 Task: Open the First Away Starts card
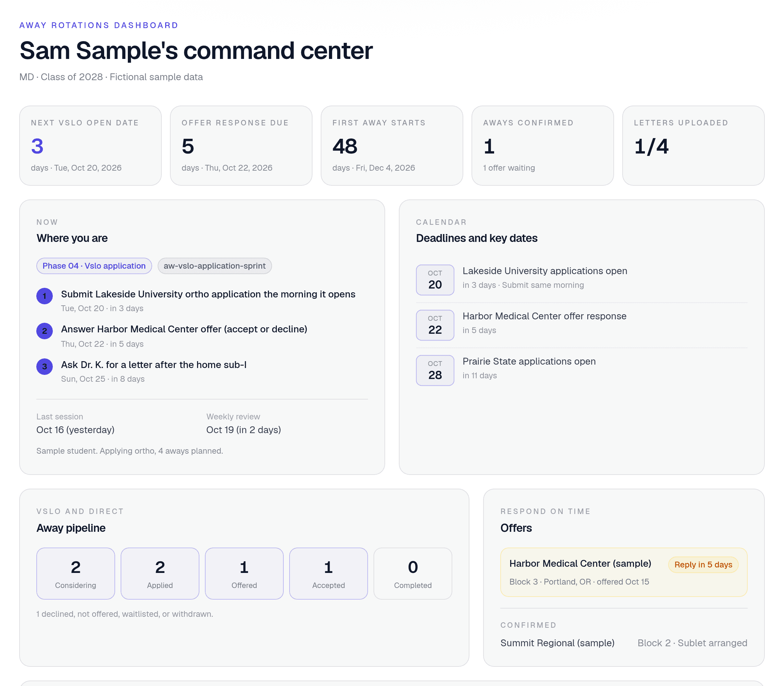tap(392, 146)
